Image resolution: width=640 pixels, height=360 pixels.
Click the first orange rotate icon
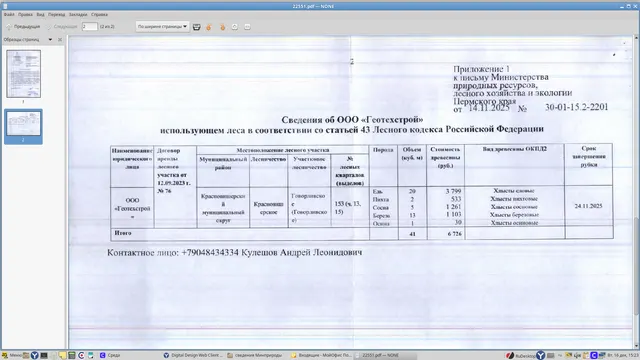209,27
